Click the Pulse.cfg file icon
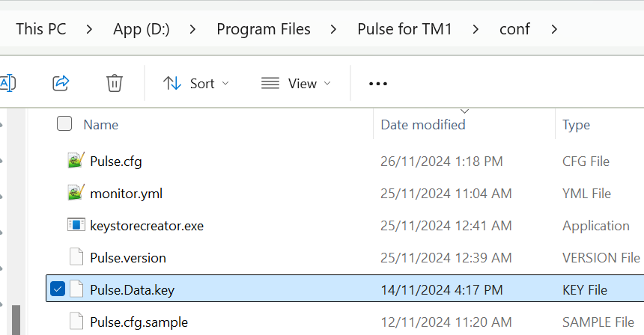The image size is (644, 335). 76,161
